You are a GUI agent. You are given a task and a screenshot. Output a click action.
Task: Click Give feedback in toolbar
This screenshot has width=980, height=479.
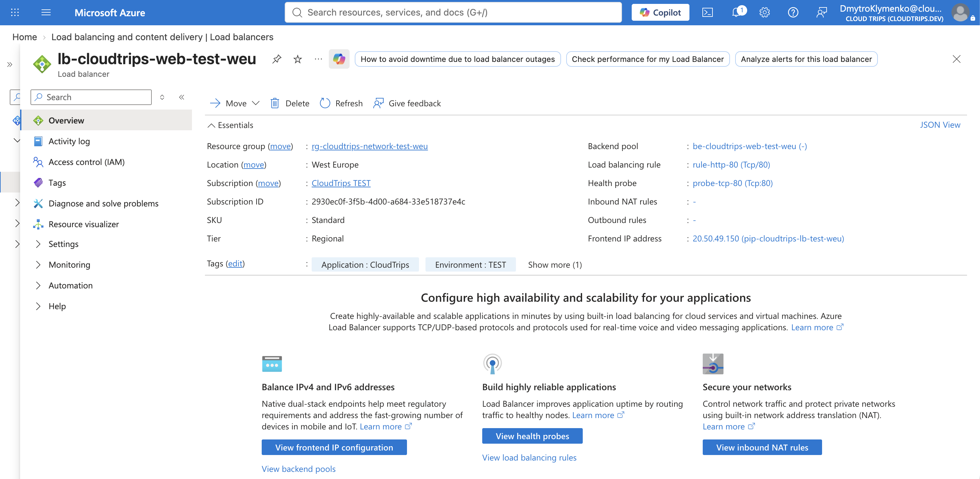(407, 103)
